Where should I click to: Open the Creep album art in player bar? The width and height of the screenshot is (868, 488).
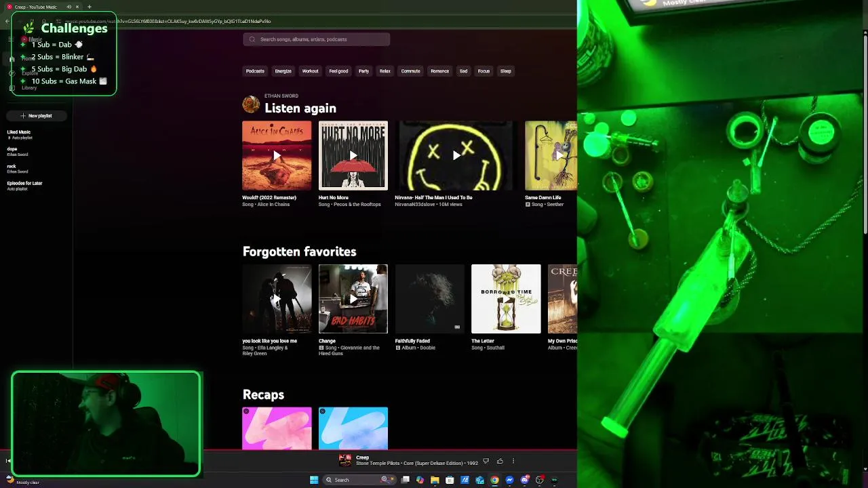[x=345, y=460]
